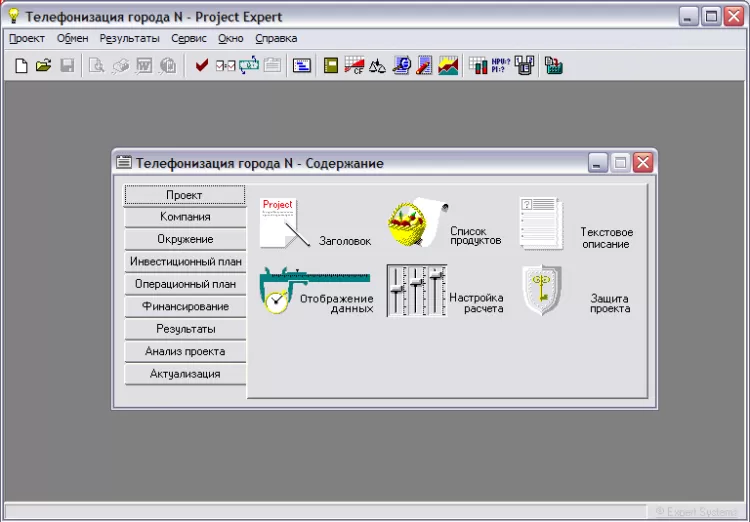750x522 pixels.
Task: Click the last teal export toolbar icon
Action: 553,66
